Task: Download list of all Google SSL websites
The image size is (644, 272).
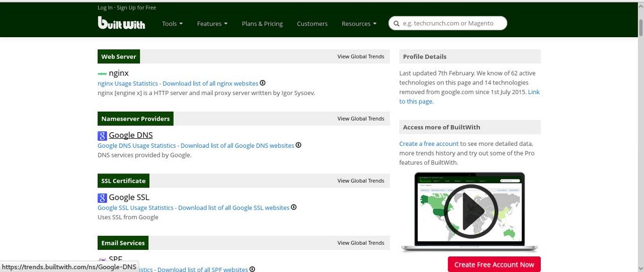Action: tap(234, 208)
